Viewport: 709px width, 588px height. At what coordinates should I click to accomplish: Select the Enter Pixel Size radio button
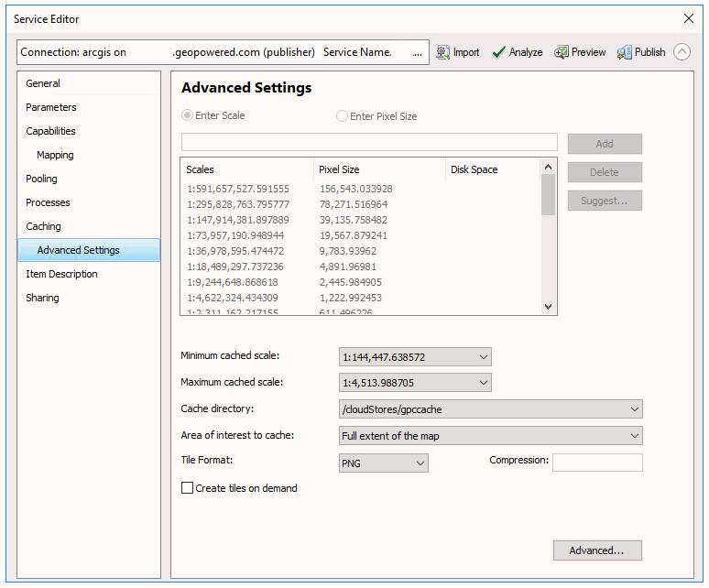343,116
